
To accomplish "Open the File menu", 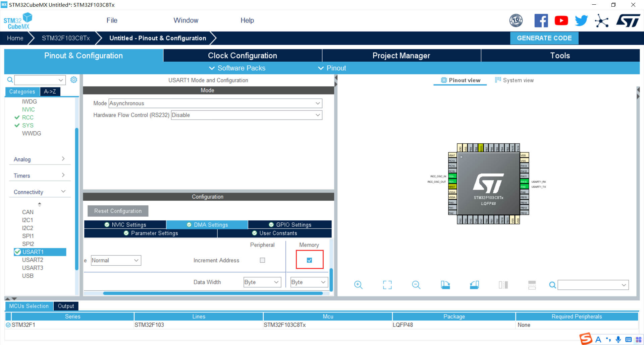I will click(112, 20).
